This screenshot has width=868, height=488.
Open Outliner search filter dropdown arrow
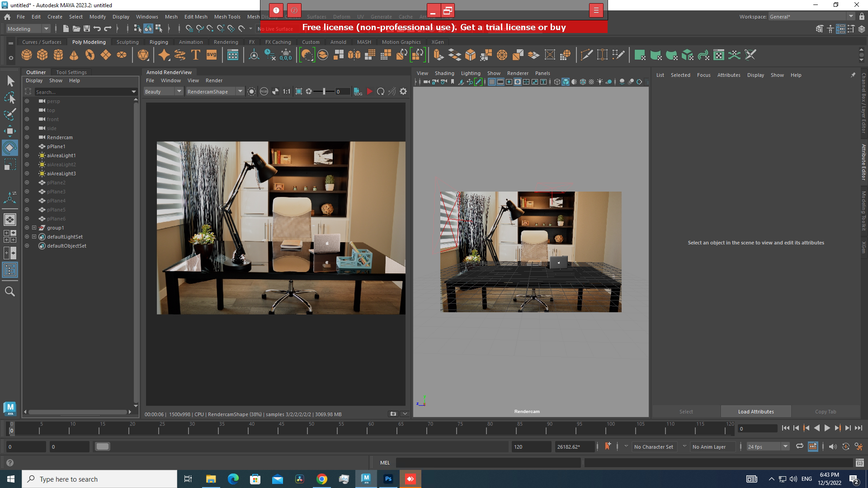pyautogui.click(x=134, y=92)
